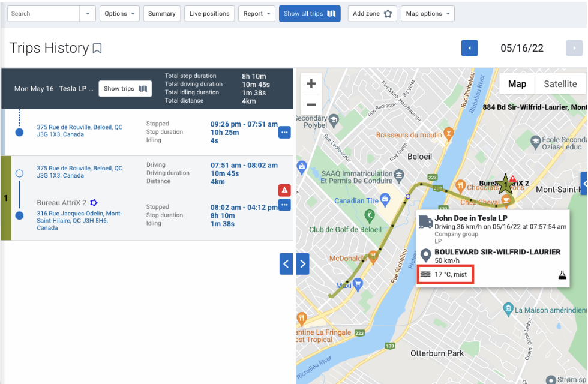Screen dimensions: 588x384
Task: Expand the trip panel with the right chevron
Action: click(x=302, y=264)
